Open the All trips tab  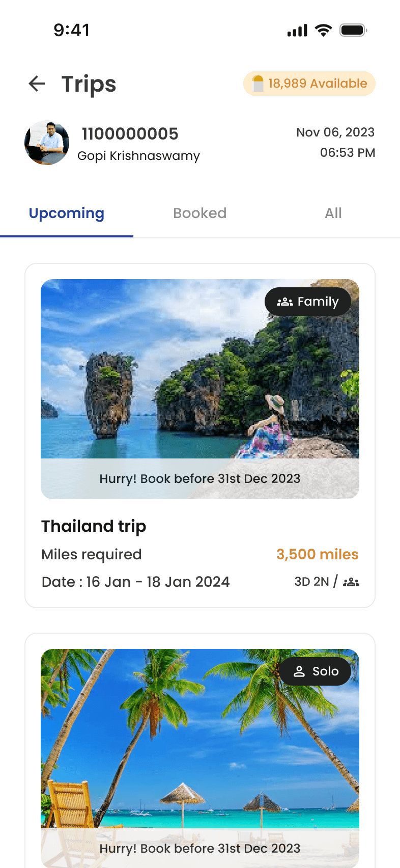pyautogui.click(x=333, y=213)
